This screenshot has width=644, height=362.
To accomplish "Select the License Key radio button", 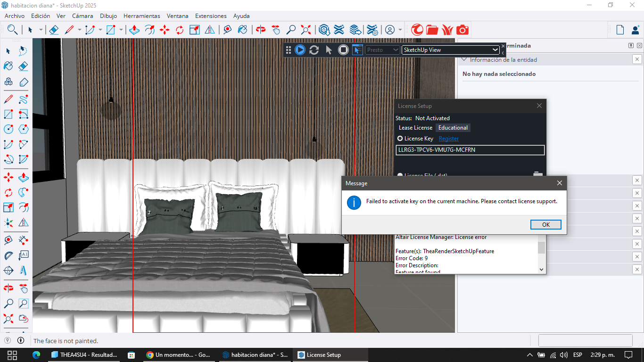I will point(400,139).
